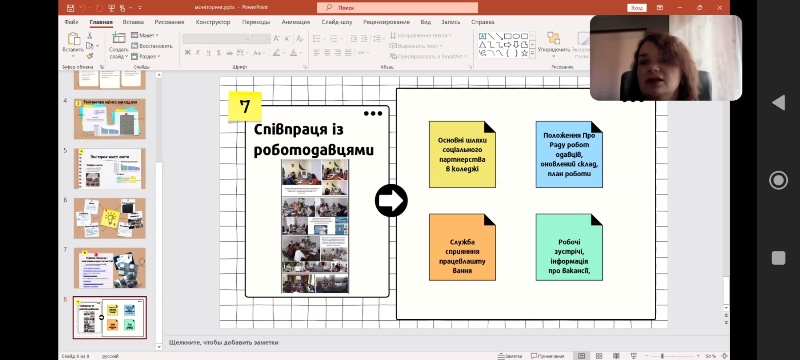Screen dimensions: 800x360
Task: Toggle bold Ж formatting
Action: (x=187, y=53)
